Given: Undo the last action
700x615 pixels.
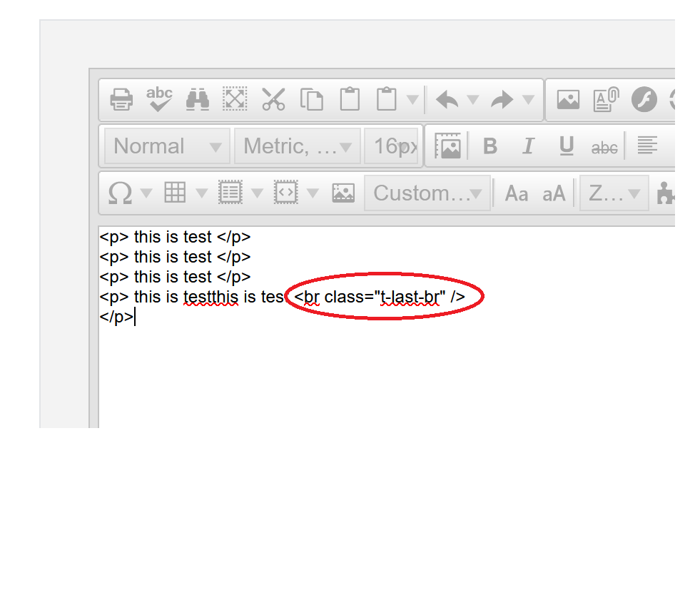Looking at the screenshot, I should pyautogui.click(x=447, y=100).
